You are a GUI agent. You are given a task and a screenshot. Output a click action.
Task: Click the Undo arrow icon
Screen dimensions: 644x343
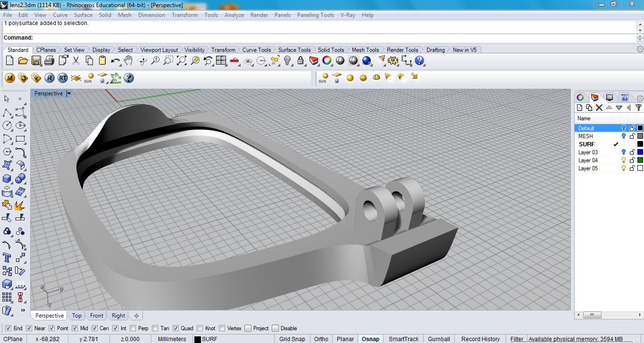tap(116, 60)
